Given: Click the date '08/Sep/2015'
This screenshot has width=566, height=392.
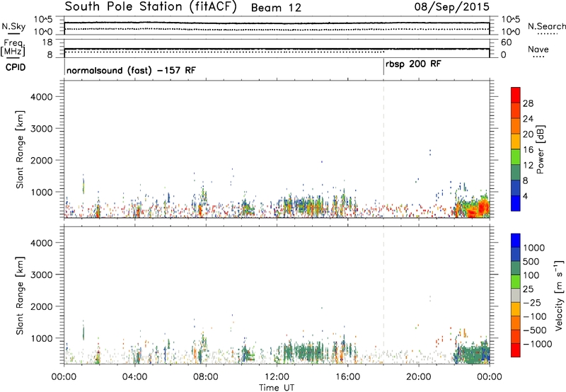Looking at the screenshot, I should point(451,7).
